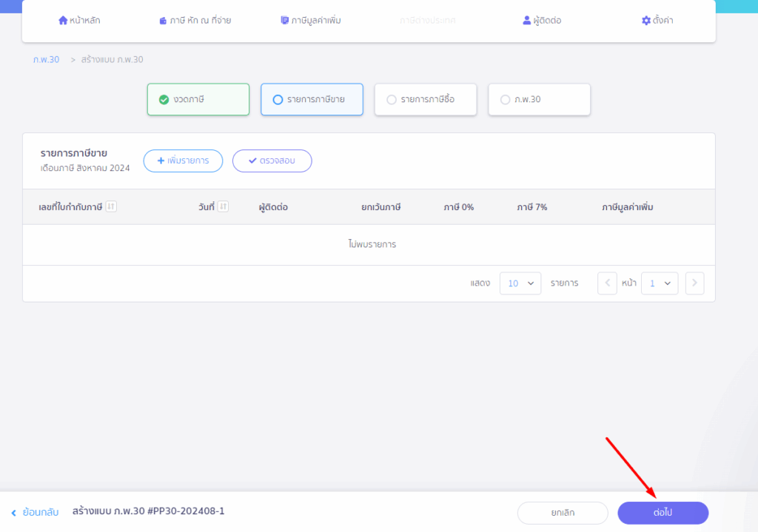Switch to the รายการภาษีขาย step tab
758x532 pixels.
(312, 99)
